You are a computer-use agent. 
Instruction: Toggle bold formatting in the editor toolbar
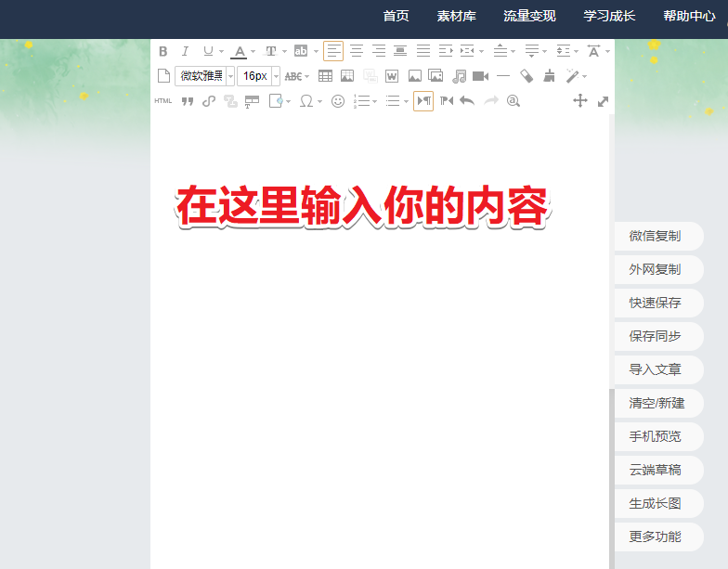(x=163, y=51)
